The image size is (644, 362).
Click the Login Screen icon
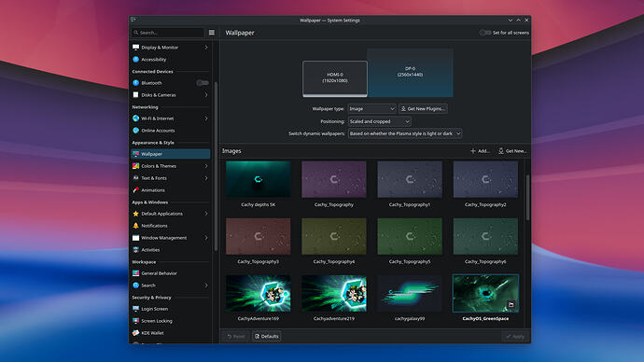135,309
